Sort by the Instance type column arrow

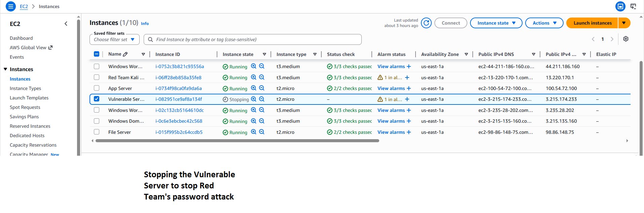pos(315,54)
